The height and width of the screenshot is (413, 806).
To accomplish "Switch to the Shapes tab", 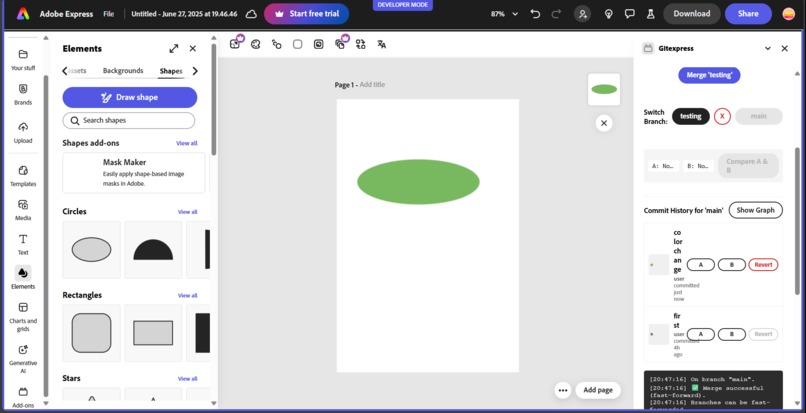I will (171, 71).
